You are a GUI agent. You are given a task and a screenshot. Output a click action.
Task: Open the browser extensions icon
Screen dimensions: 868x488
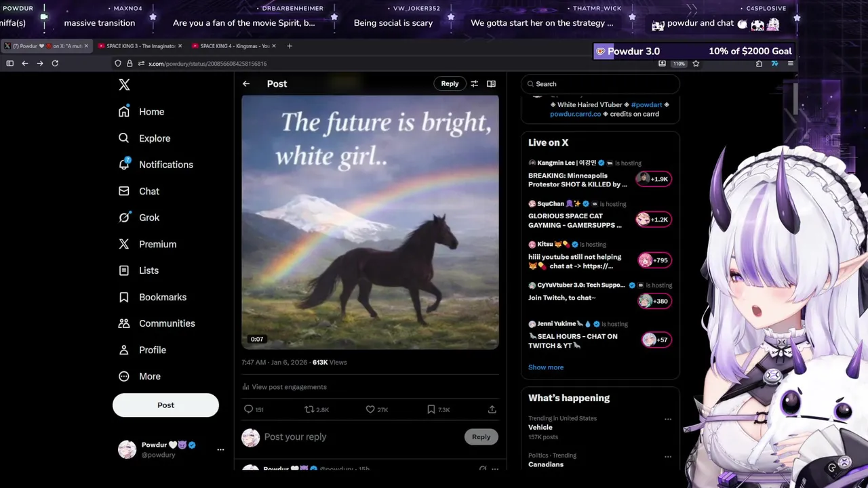759,64
